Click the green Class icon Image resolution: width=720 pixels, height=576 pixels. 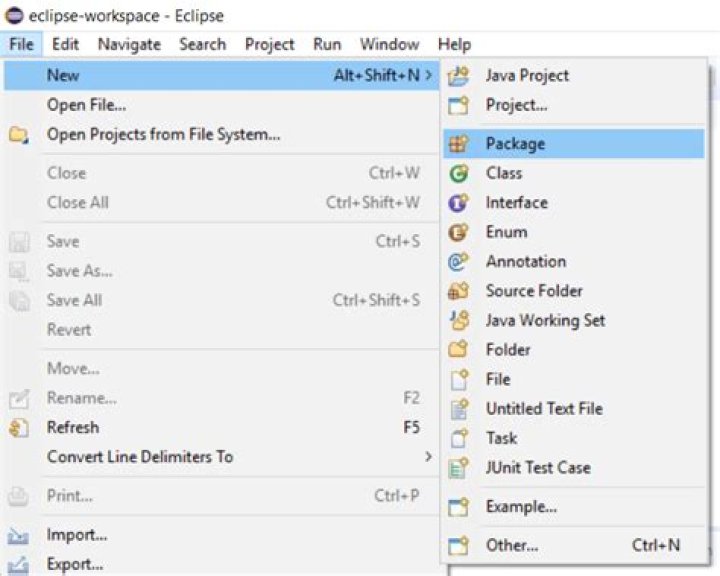pyautogui.click(x=459, y=173)
